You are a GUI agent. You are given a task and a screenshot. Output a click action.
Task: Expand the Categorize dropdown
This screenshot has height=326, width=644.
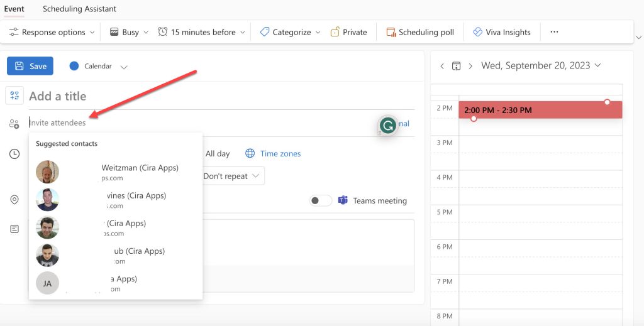pos(290,32)
